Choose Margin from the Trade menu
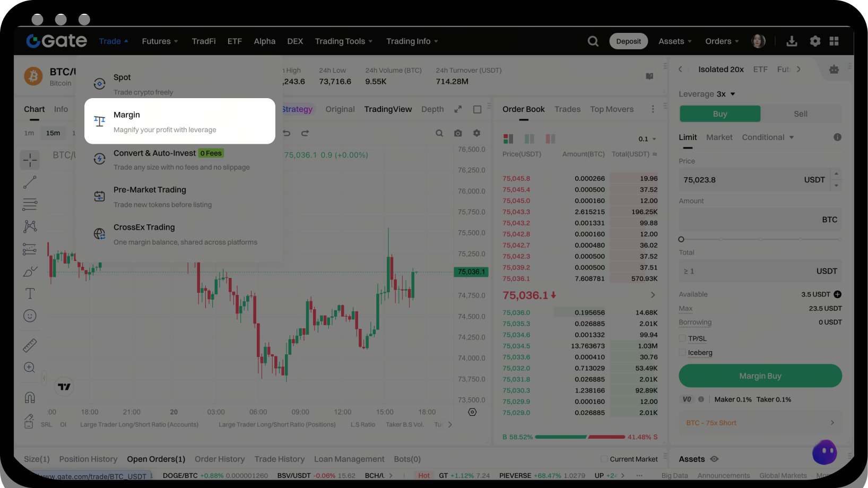The image size is (868, 488). tap(179, 121)
